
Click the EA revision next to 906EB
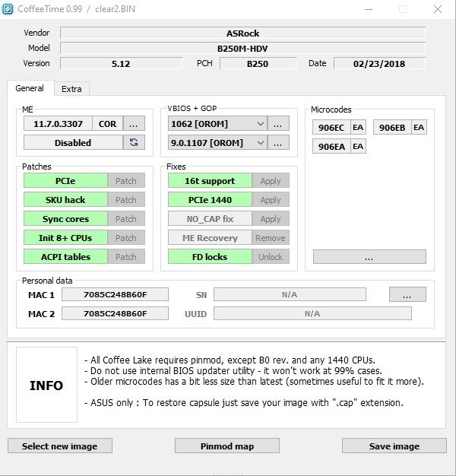(x=419, y=127)
